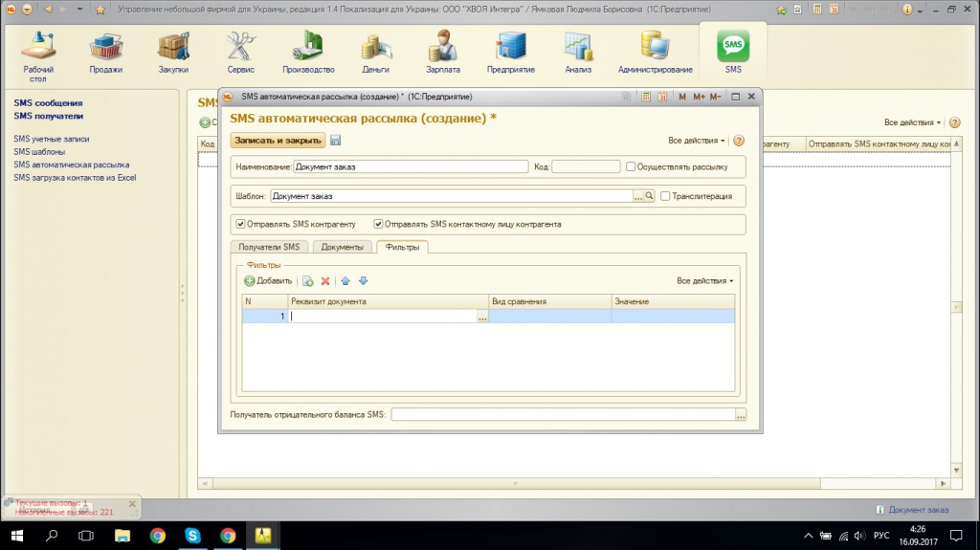
Task: Click magnifier icon next to Шаблон field
Action: click(x=650, y=196)
